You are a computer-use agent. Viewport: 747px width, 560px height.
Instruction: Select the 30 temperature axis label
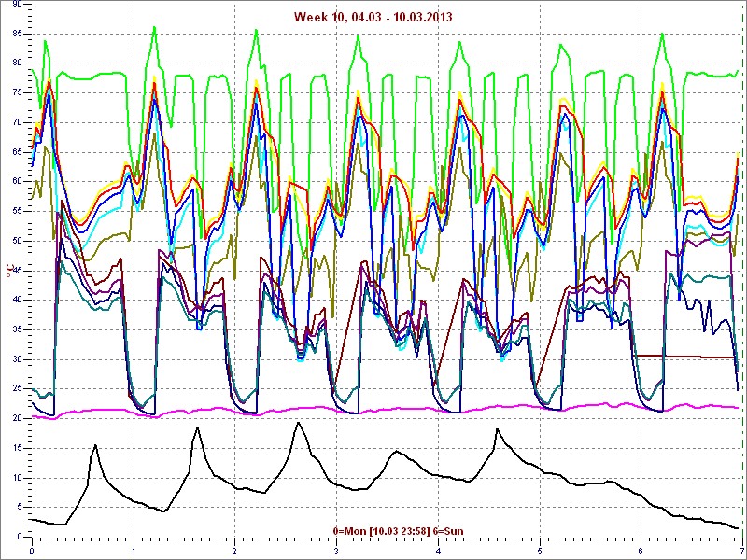pos(17,359)
